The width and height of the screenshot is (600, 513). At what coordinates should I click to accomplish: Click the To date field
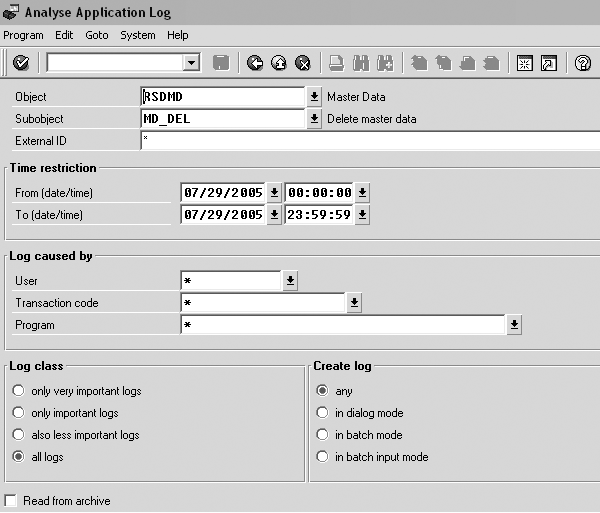coord(223,215)
